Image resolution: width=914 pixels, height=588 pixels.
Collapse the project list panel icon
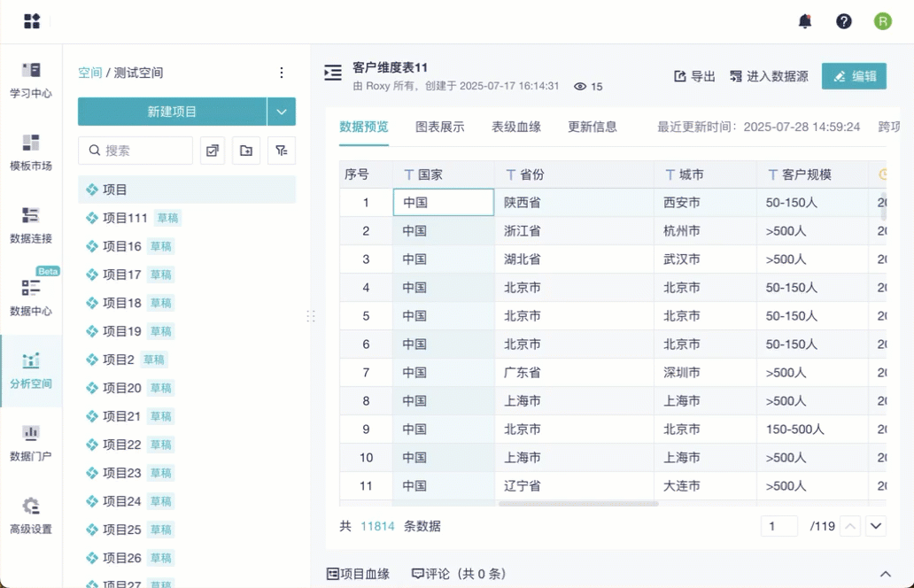click(x=333, y=73)
